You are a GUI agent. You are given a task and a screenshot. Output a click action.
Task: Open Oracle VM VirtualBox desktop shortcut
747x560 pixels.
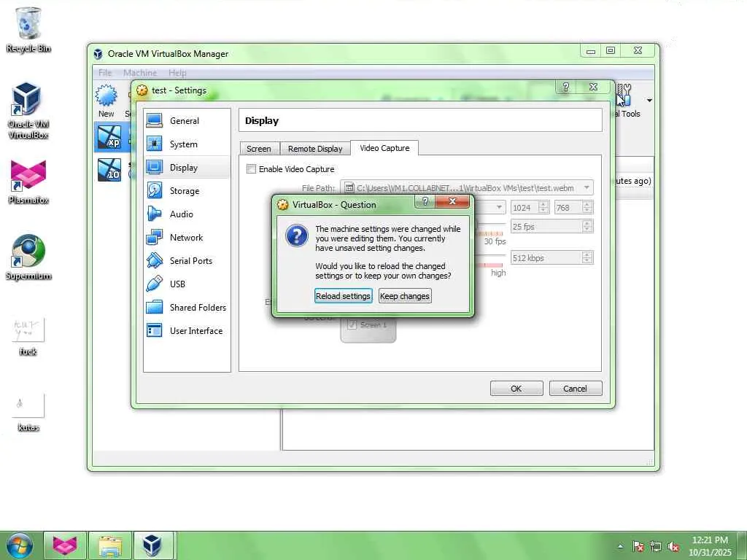pyautogui.click(x=28, y=111)
